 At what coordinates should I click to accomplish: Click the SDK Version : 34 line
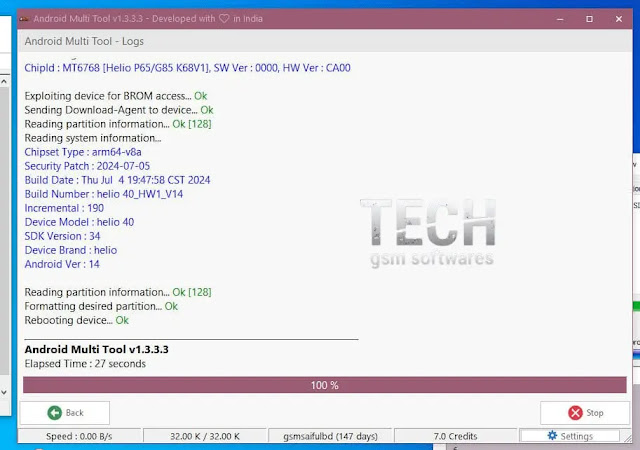(62, 236)
